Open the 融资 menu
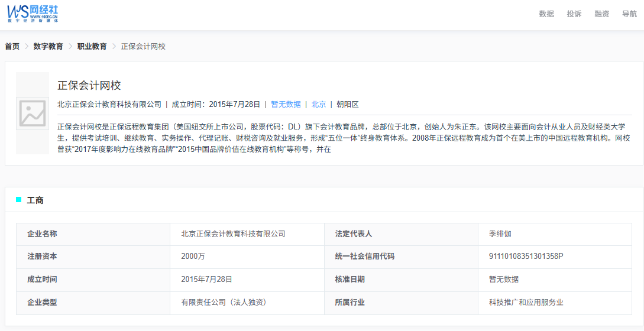Image resolution: width=644 pixels, height=331 pixels. (601, 14)
